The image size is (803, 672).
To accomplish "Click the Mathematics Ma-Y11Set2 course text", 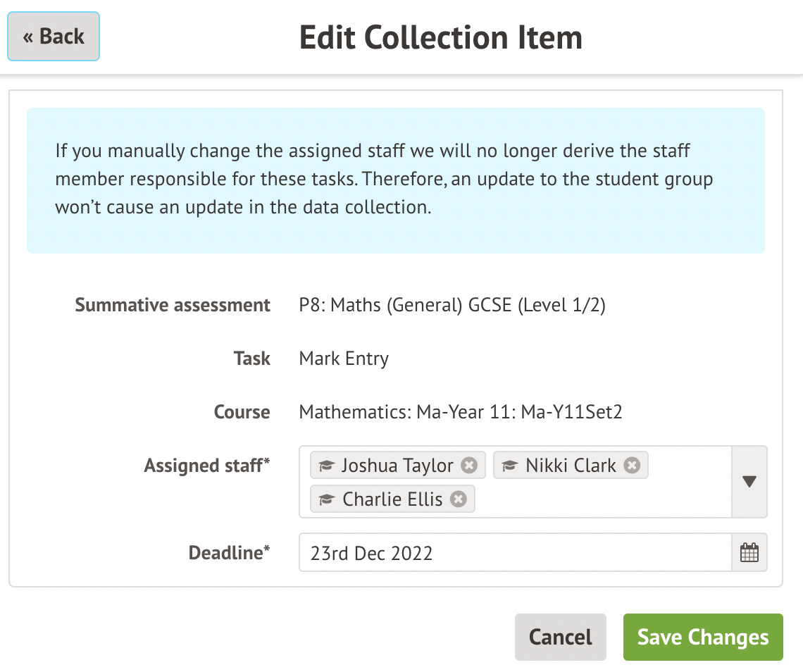I will click(461, 412).
